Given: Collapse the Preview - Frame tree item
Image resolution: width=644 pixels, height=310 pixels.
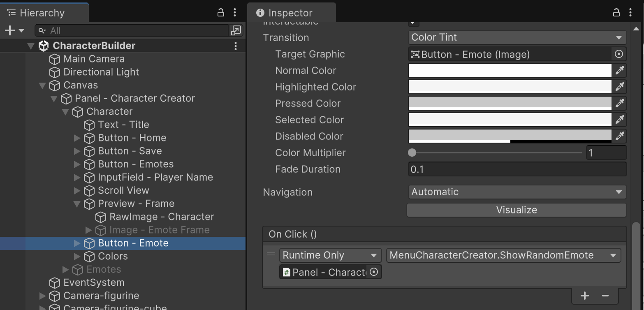Looking at the screenshot, I should tap(77, 204).
